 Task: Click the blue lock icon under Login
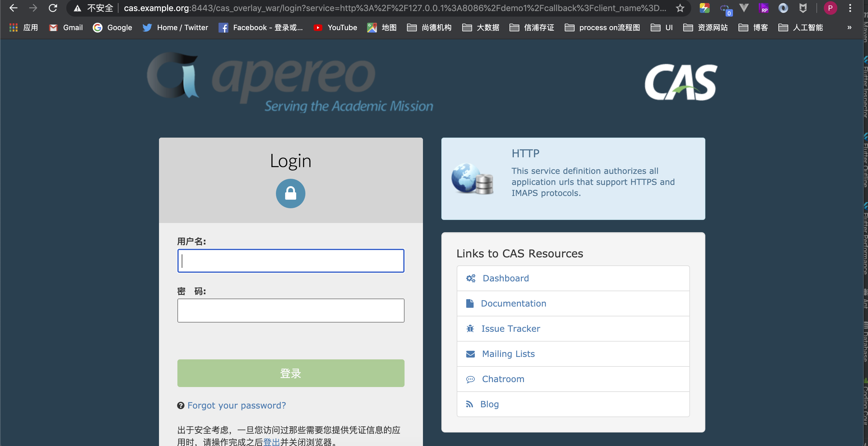point(290,194)
